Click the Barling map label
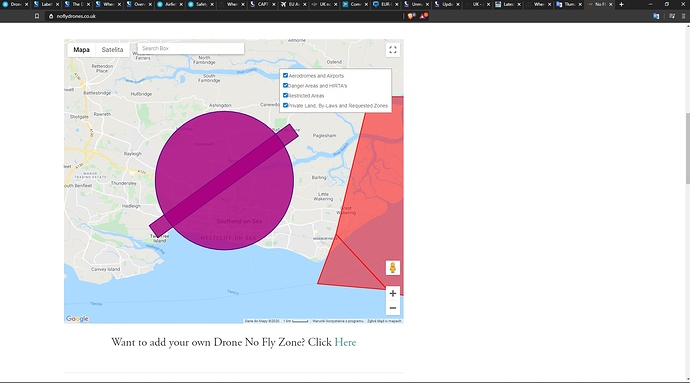 (319, 177)
